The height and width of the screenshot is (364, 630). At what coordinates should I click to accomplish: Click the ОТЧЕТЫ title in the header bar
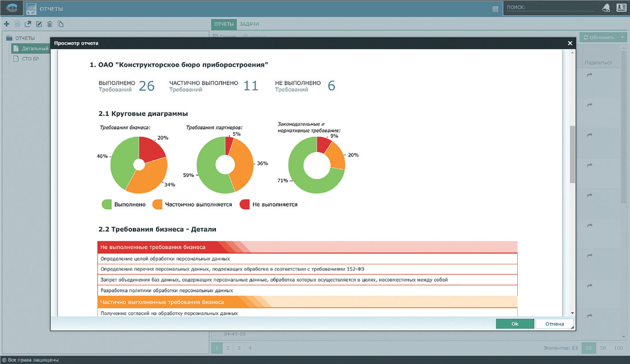click(x=51, y=9)
